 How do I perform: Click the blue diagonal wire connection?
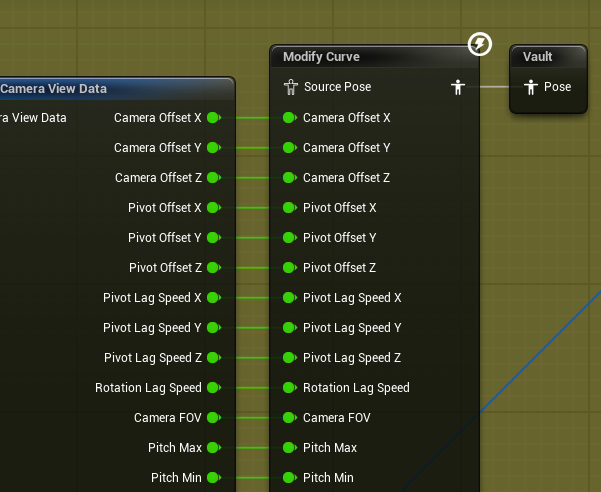pos(540,351)
